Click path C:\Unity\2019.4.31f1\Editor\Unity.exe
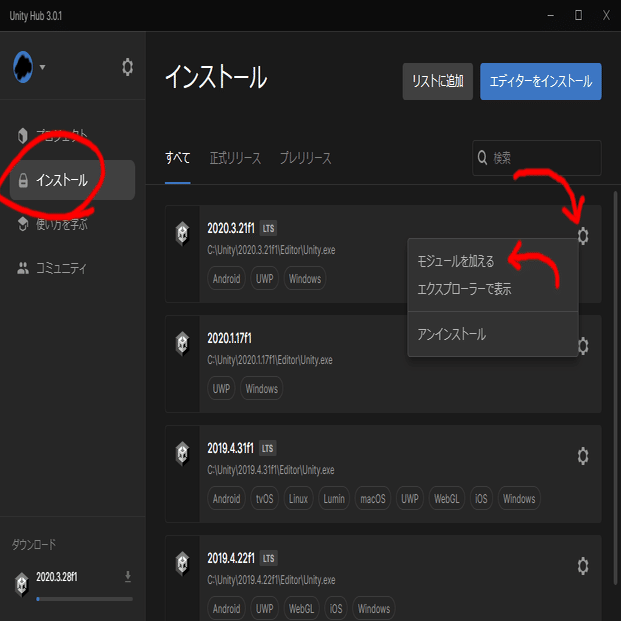Image resolution: width=621 pixels, height=621 pixels. pyautogui.click(x=271, y=470)
